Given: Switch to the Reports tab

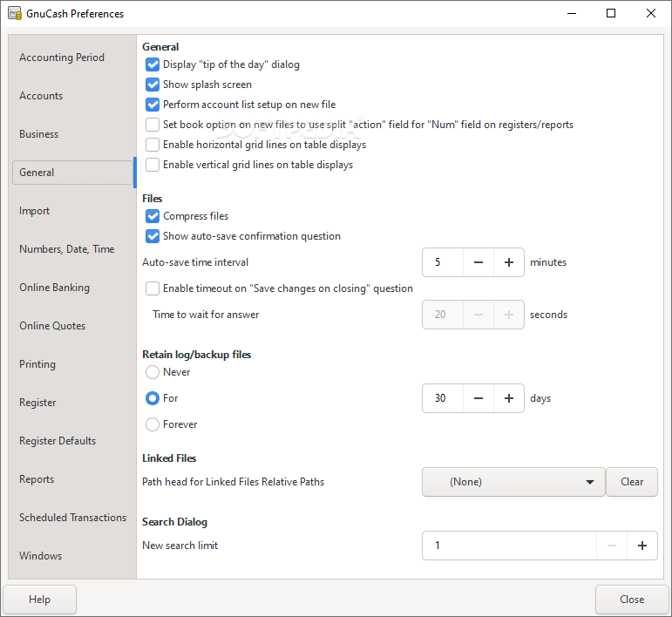Looking at the screenshot, I should [x=72, y=479].
